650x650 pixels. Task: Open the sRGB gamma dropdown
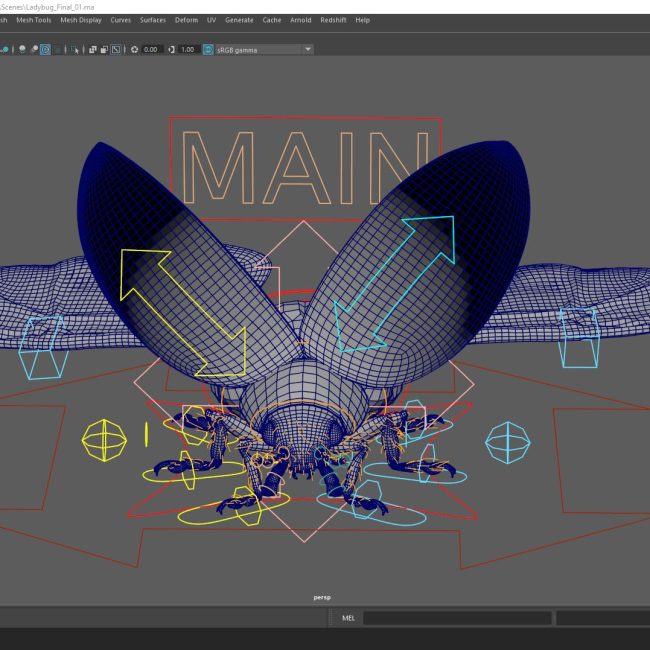(264, 50)
